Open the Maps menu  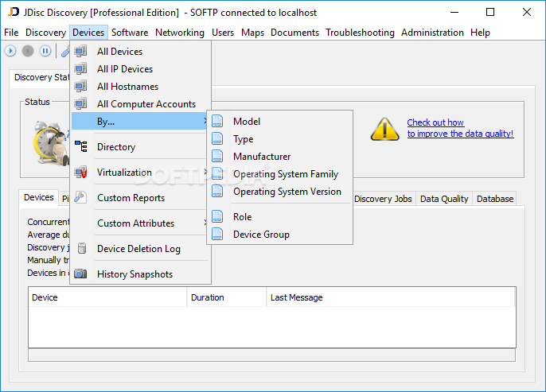[x=252, y=33]
